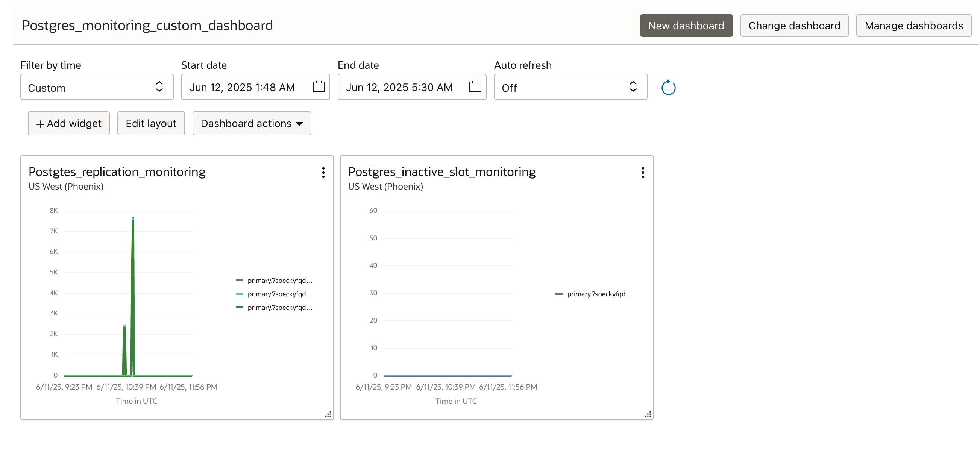The height and width of the screenshot is (458, 980).
Task: Open replication monitoring widget three-dot menu
Action: pos(323,173)
